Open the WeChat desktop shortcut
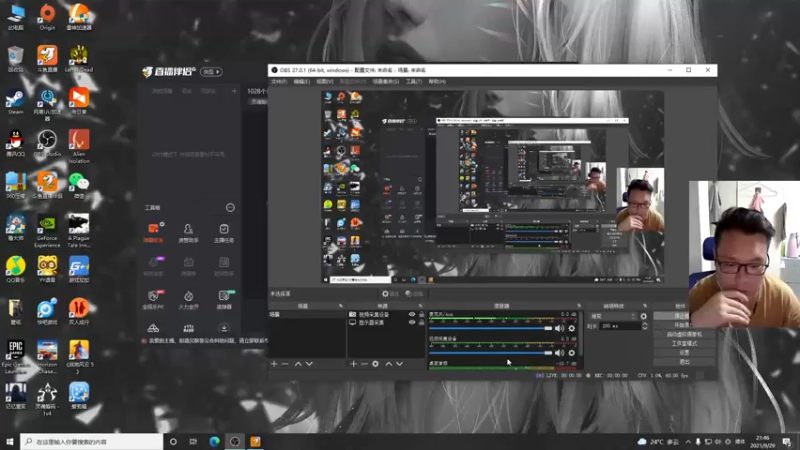The height and width of the screenshot is (450, 800). (x=79, y=185)
